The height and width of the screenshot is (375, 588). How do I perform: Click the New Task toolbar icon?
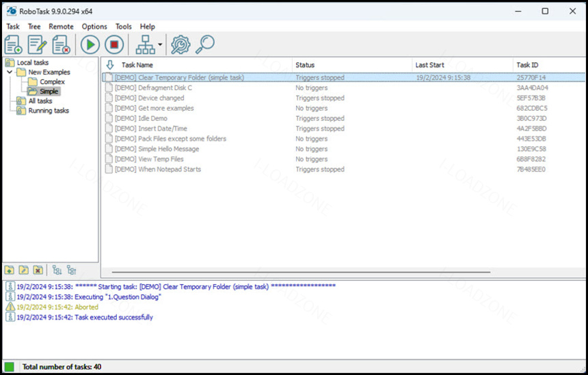click(14, 44)
